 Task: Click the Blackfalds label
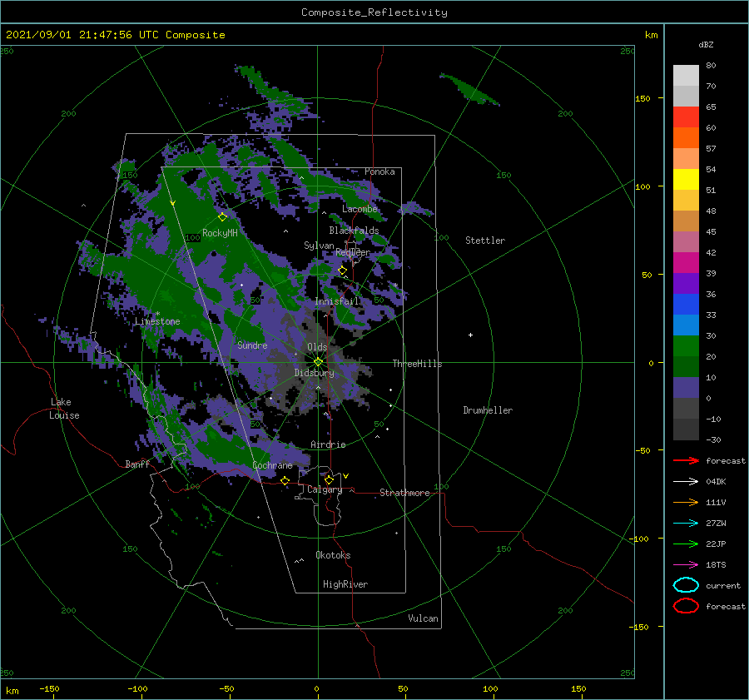[354, 231]
